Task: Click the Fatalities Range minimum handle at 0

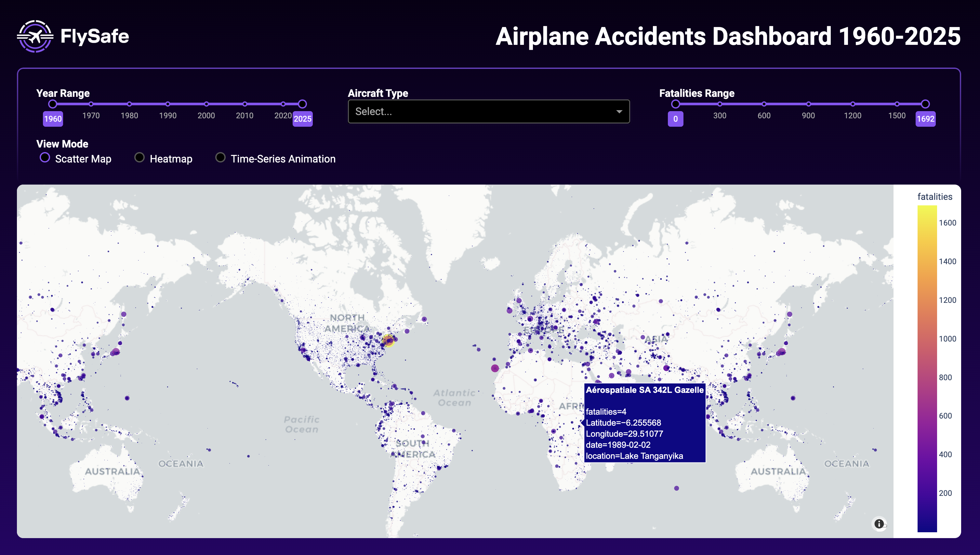Action: [675, 104]
